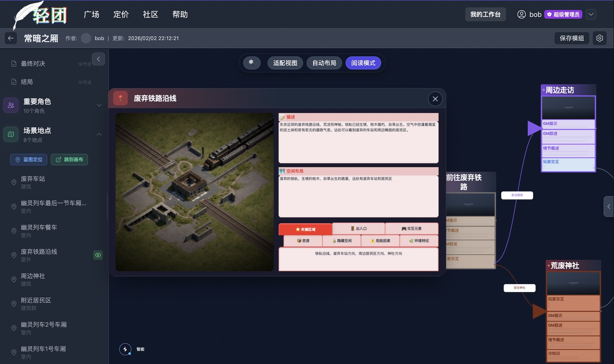Click the user avatar icon beside bob
Image resolution: width=614 pixels, height=364 pixels.
521,14
